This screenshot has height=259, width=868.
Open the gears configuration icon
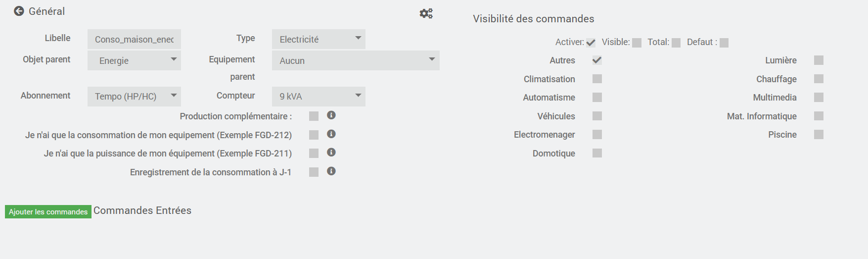(x=426, y=13)
